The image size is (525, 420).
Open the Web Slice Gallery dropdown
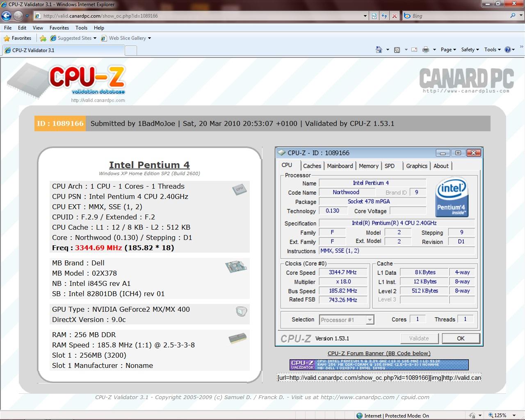(126, 38)
